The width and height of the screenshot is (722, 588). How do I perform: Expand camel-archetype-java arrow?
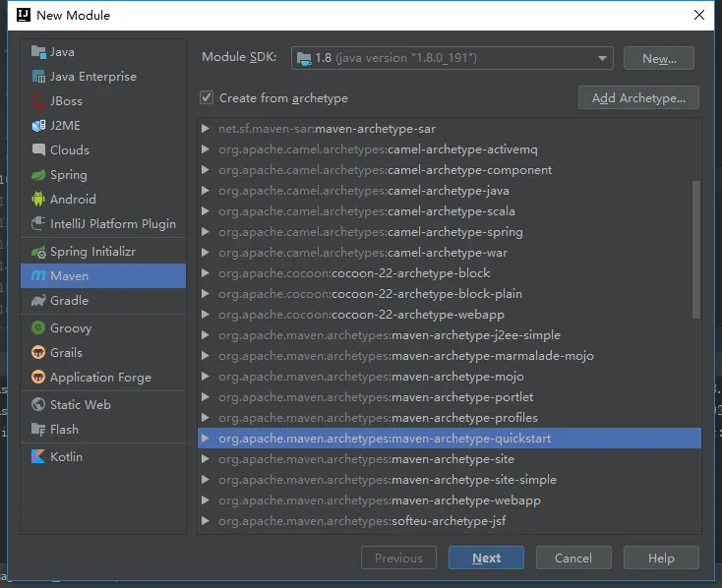coord(206,191)
